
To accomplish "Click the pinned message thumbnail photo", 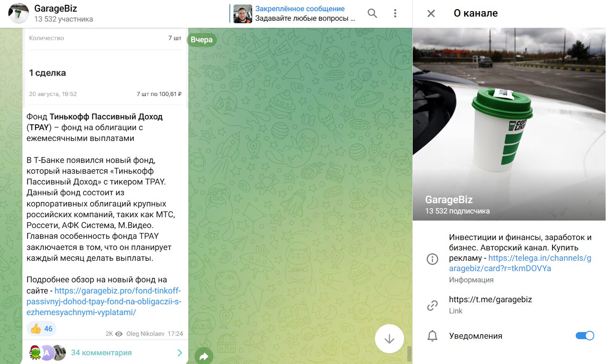I will click(243, 14).
